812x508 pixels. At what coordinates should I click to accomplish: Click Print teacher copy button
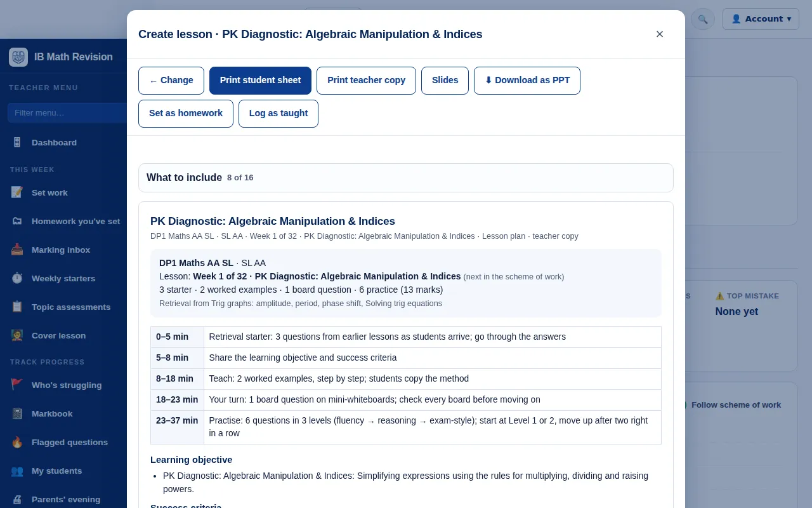(366, 81)
